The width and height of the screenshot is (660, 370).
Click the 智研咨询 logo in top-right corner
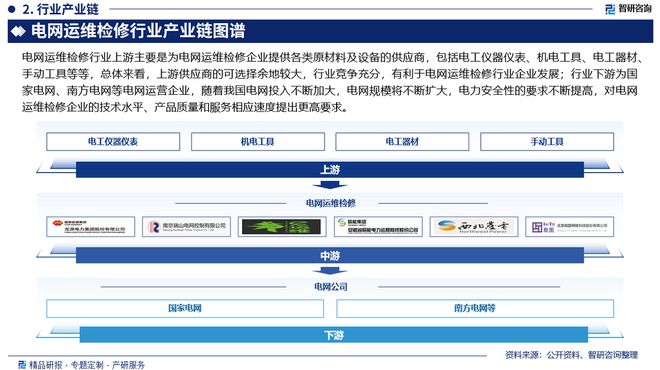(x=628, y=9)
